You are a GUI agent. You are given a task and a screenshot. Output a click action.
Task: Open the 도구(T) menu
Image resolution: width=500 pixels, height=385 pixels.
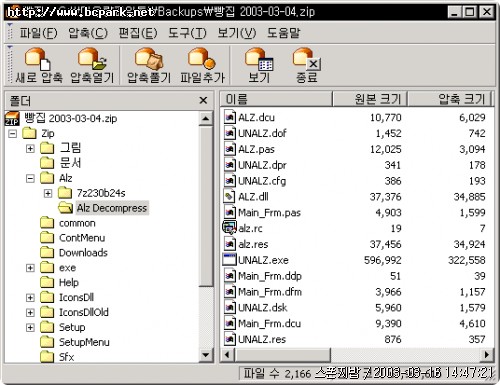coord(187,33)
